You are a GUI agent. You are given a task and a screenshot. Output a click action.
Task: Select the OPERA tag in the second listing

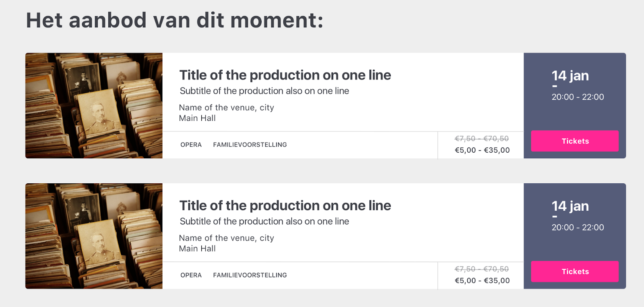click(x=191, y=275)
